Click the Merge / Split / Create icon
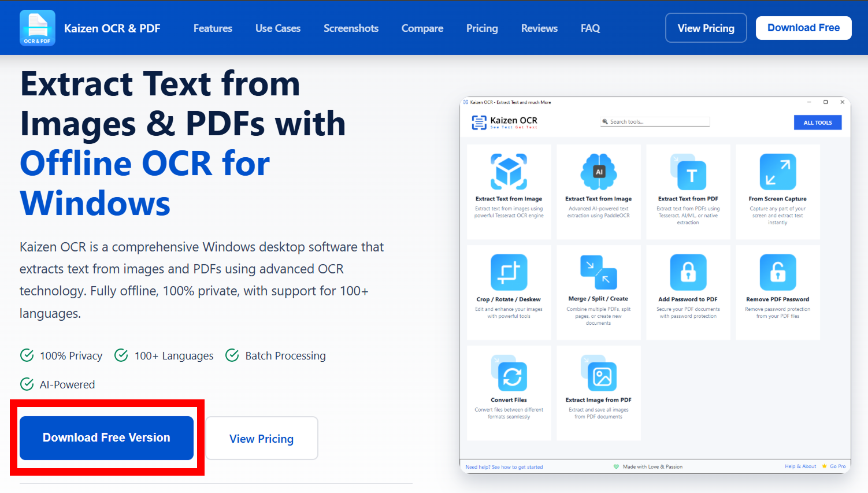This screenshot has width=868, height=493. click(599, 272)
